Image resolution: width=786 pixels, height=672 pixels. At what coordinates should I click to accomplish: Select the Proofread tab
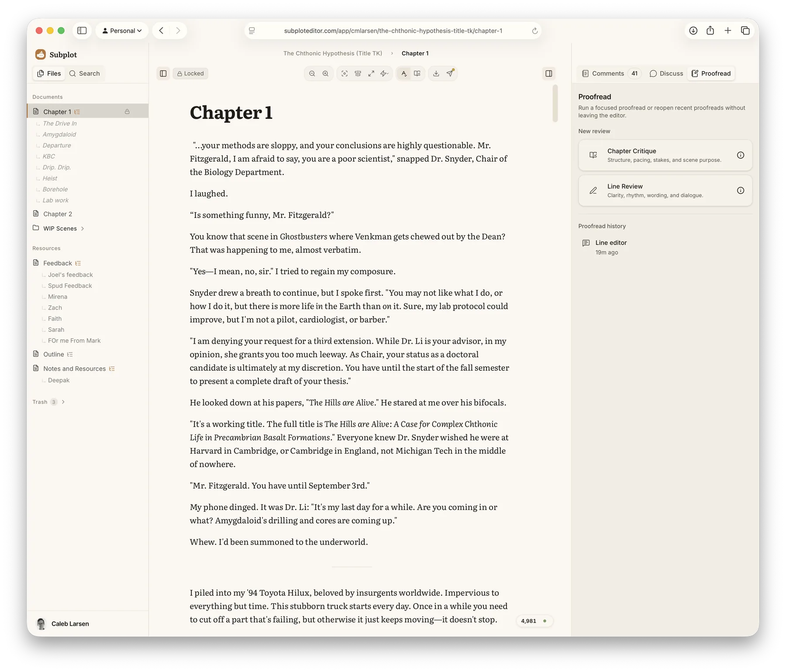click(x=711, y=73)
